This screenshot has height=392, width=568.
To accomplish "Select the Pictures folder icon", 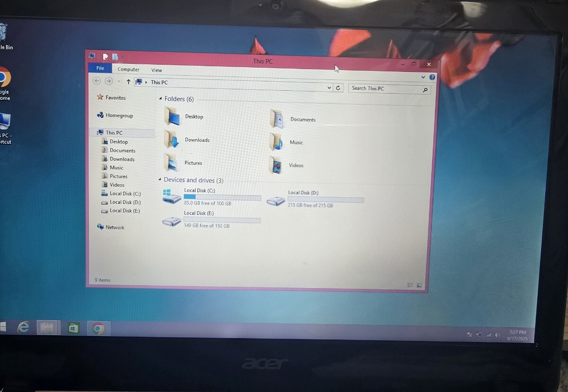I will [x=170, y=162].
